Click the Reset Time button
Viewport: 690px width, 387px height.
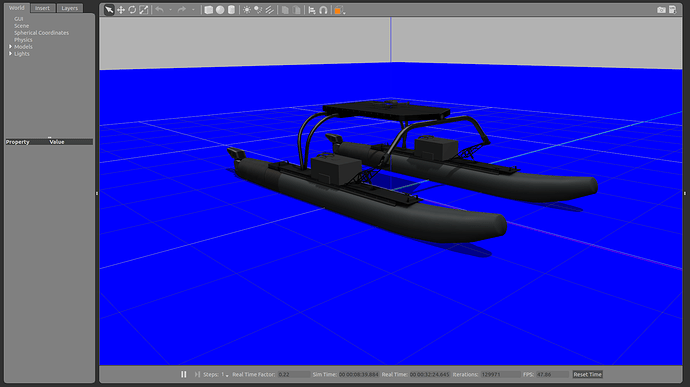point(587,374)
